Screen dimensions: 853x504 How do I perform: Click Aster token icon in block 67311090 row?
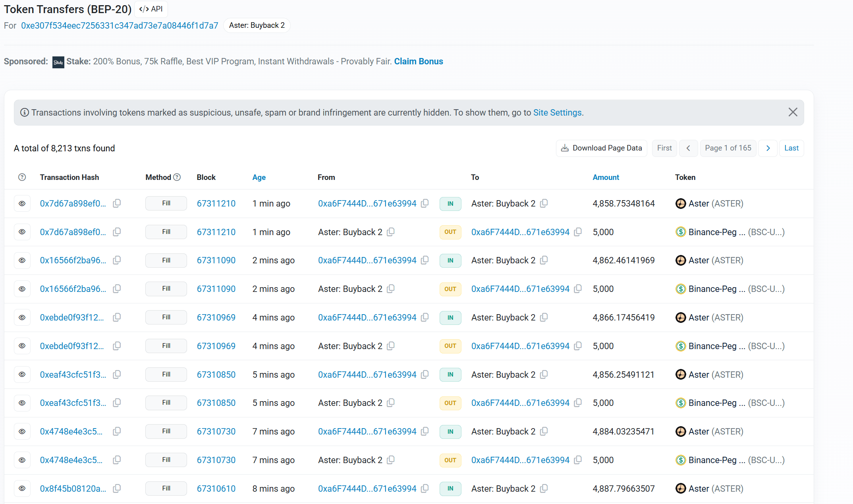(x=681, y=261)
